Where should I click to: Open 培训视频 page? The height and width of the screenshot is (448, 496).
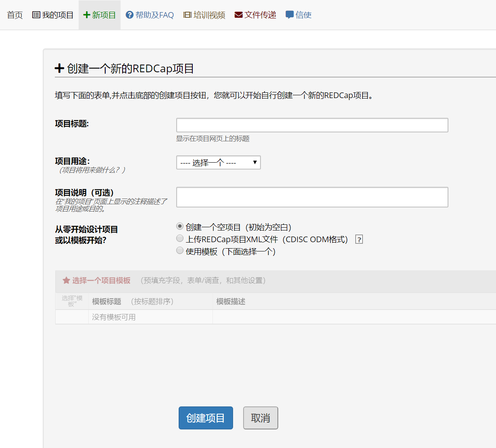[204, 15]
